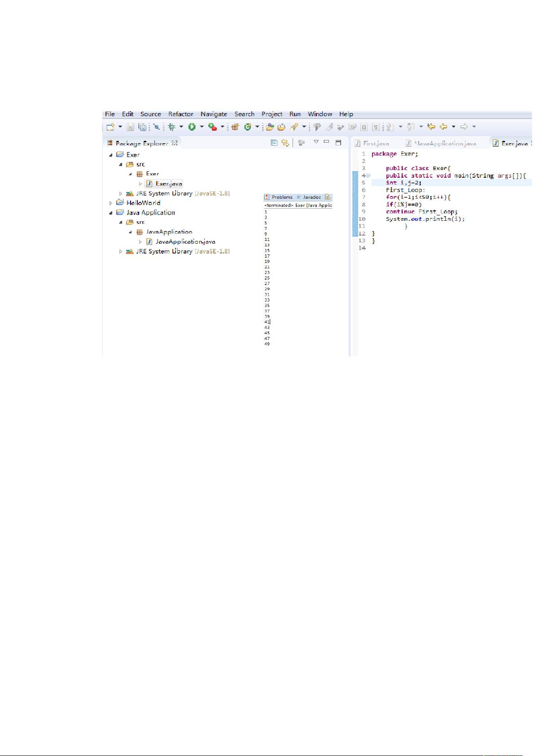Open the New Java Class dropdown arrow
The width and height of the screenshot is (535, 756).
(x=257, y=127)
